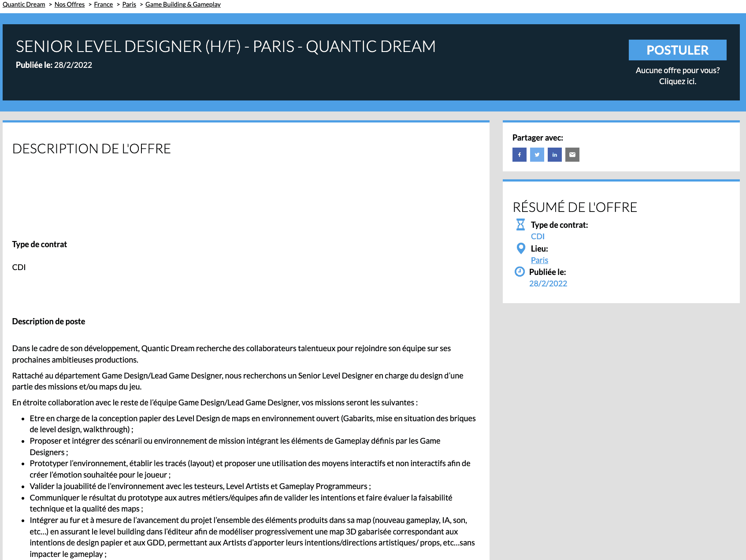Viewport: 746px width, 560px height.
Task: Click the hourglass contract type icon
Action: [520, 225]
